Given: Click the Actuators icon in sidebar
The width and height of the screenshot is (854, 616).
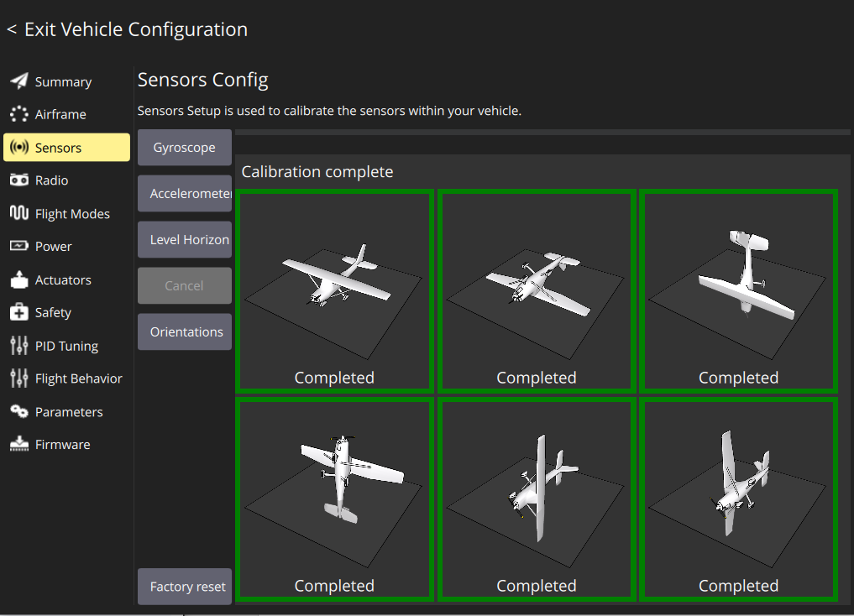Looking at the screenshot, I should (18, 279).
